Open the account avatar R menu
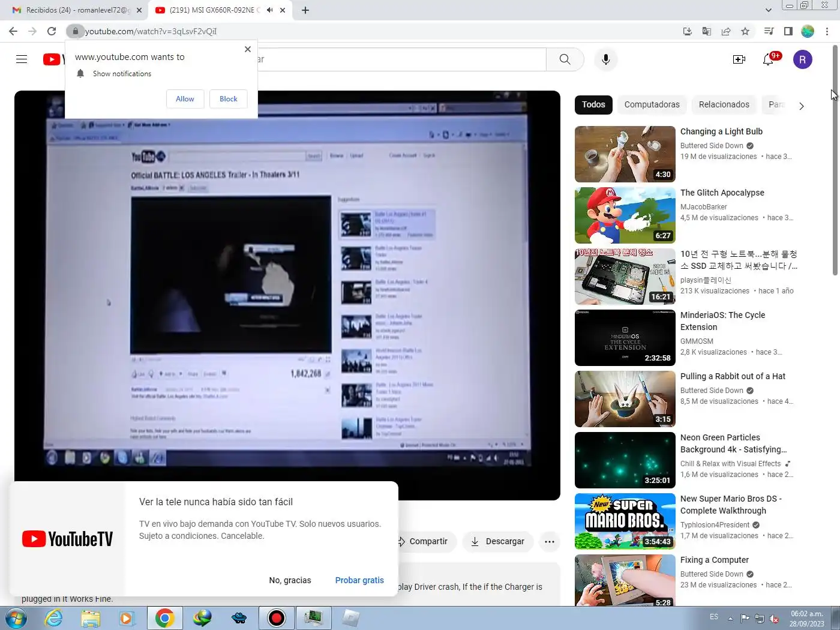Image resolution: width=840 pixels, height=630 pixels. 803,59
